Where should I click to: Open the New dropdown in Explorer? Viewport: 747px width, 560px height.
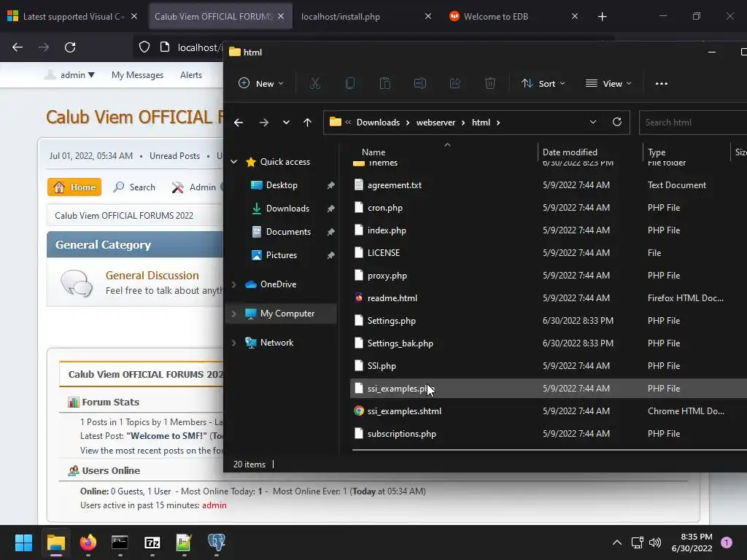(x=260, y=83)
